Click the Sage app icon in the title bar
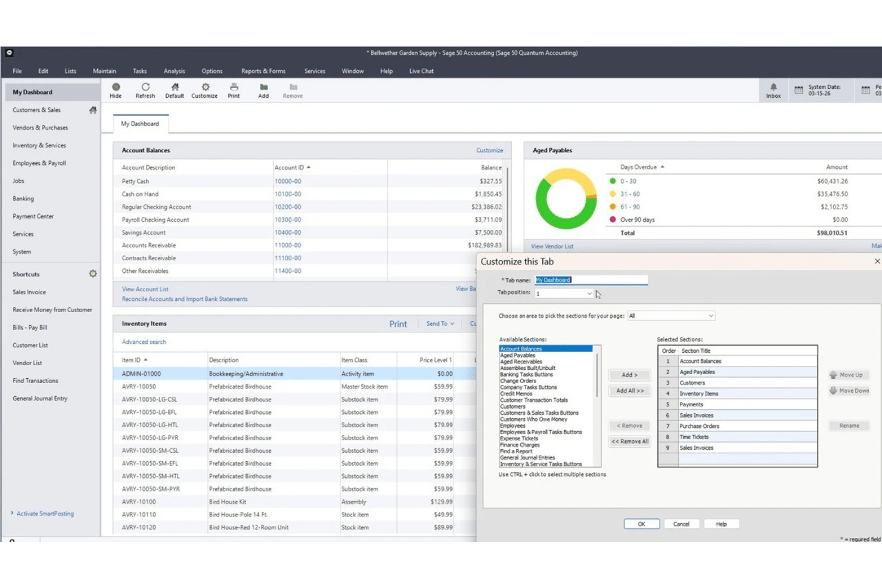 point(10,52)
